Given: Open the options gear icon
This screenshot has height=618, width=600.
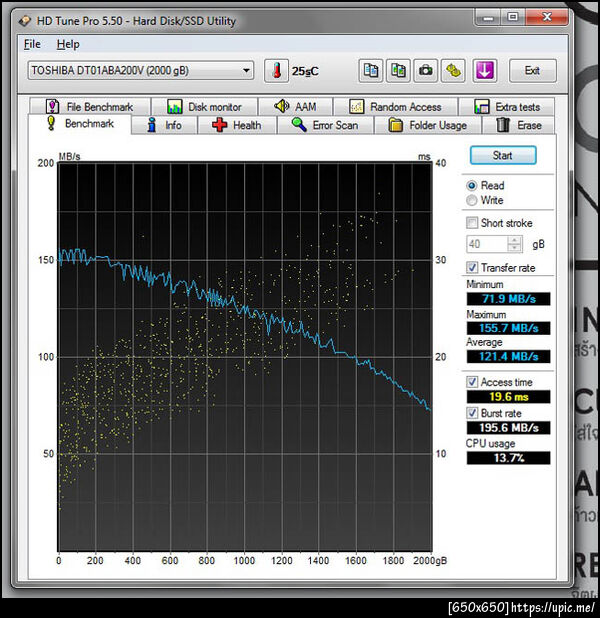Looking at the screenshot, I should (x=453, y=71).
